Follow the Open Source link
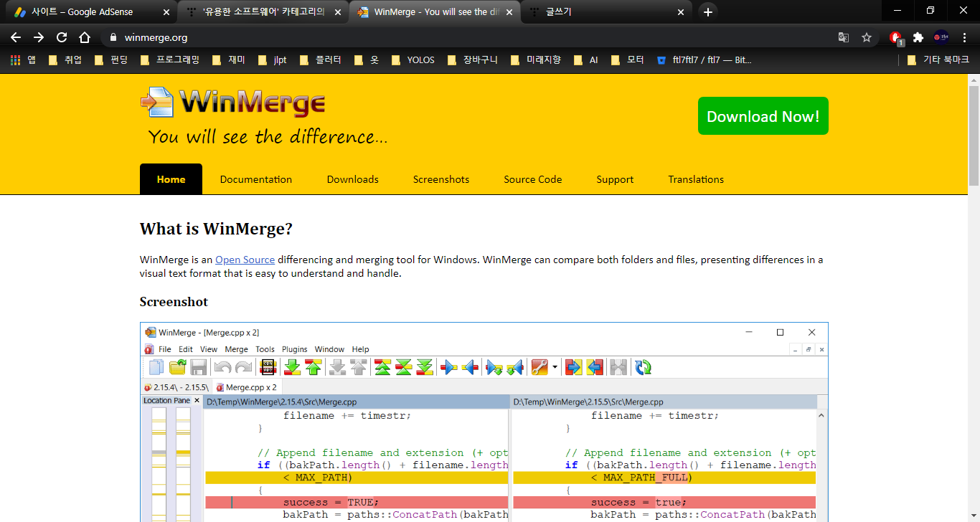The width and height of the screenshot is (980, 522). [245, 260]
